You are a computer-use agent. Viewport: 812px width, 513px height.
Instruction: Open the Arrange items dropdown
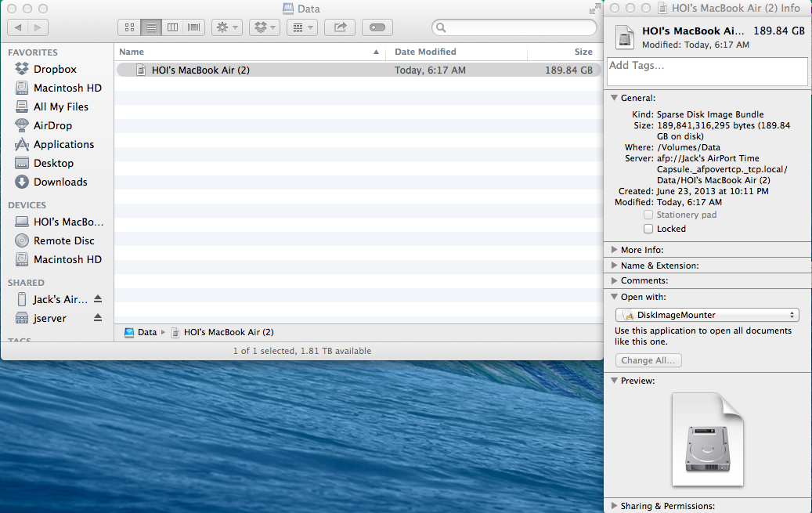click(302, 27)
